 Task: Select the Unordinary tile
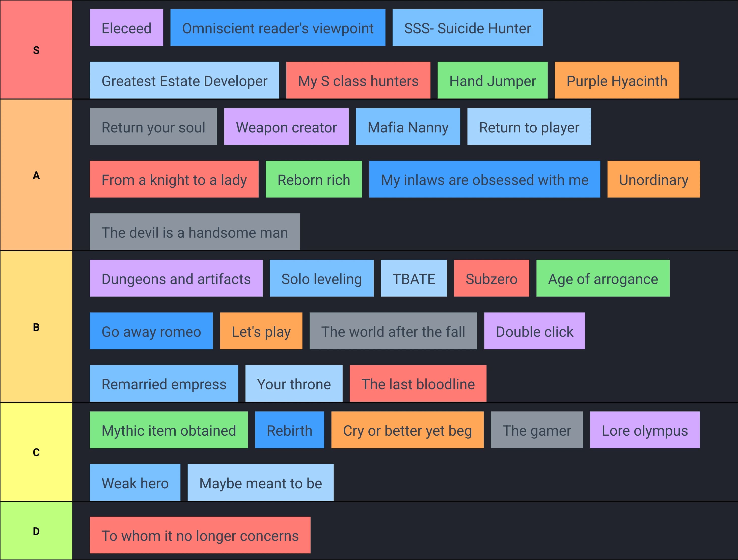(653, 179)
